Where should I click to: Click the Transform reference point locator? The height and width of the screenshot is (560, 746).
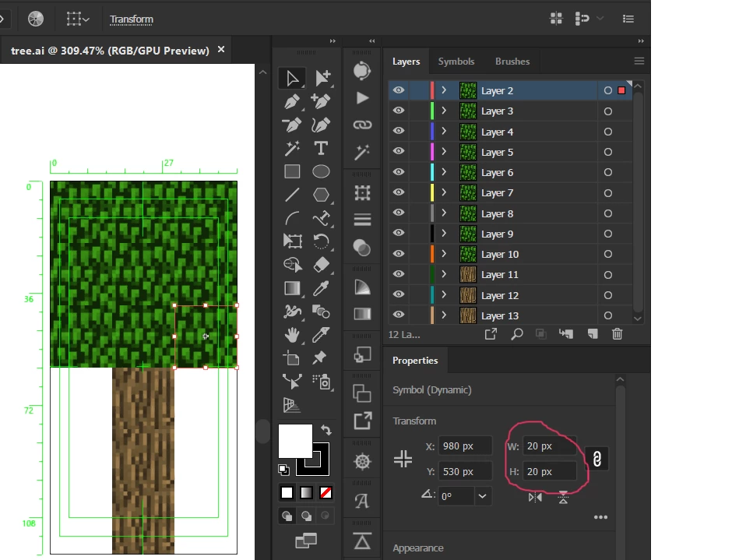(x=403, y=459)
